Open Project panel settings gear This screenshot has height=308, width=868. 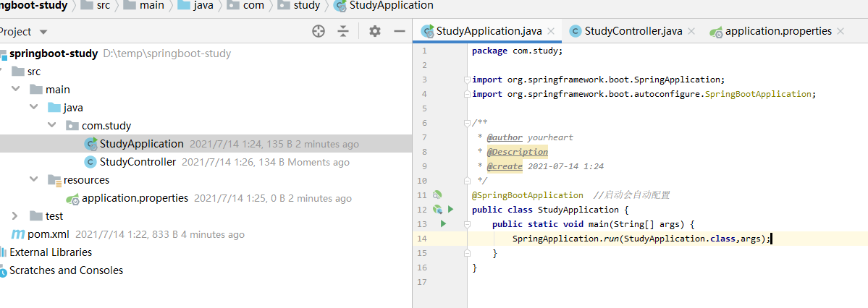point(375,32)
